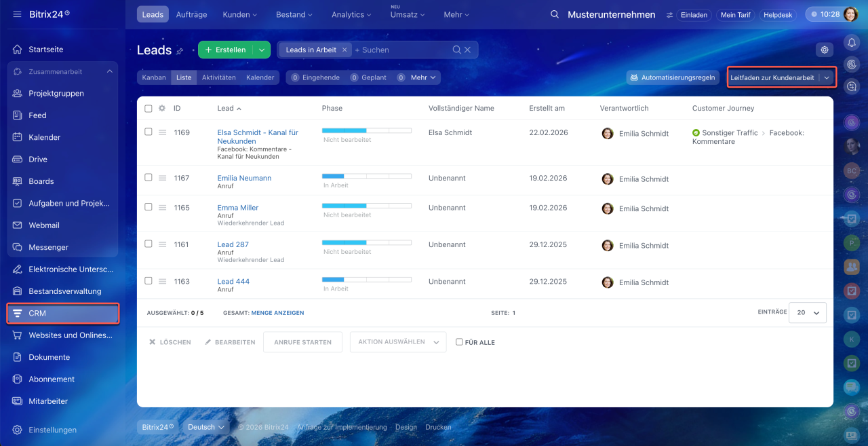Clear the search filter with X icon
The height and width of the screenshot is (446, 868).
[467, 50]
